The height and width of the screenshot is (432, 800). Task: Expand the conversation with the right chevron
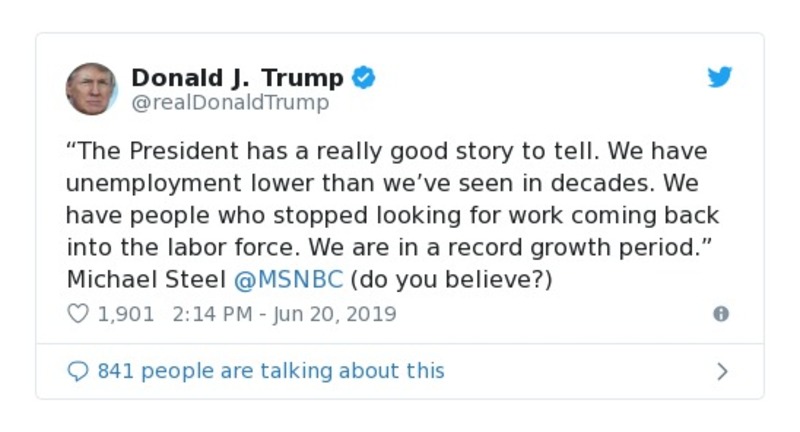coord(722,372)
